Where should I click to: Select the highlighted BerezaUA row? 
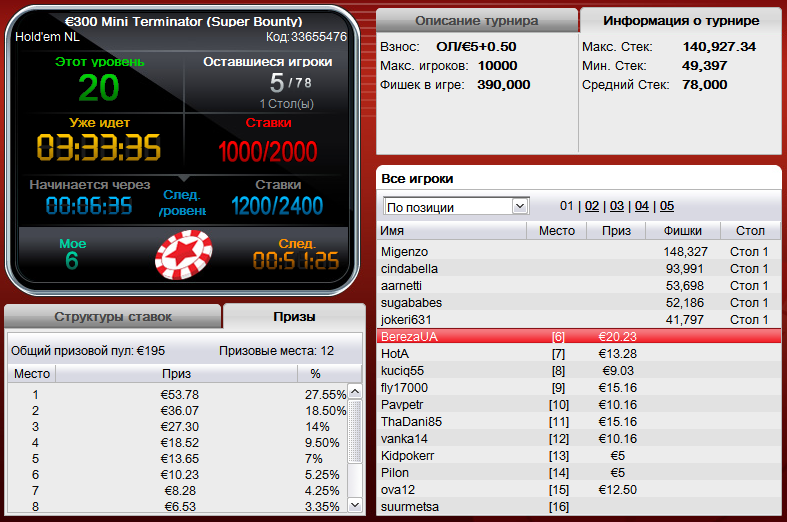(x=578, y=336)
